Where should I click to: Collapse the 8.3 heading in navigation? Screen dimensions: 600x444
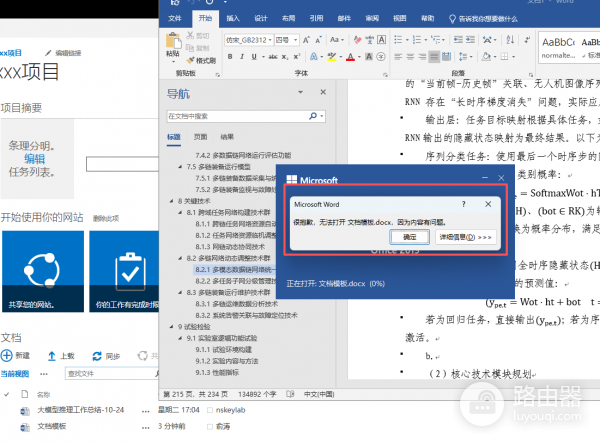180,292
